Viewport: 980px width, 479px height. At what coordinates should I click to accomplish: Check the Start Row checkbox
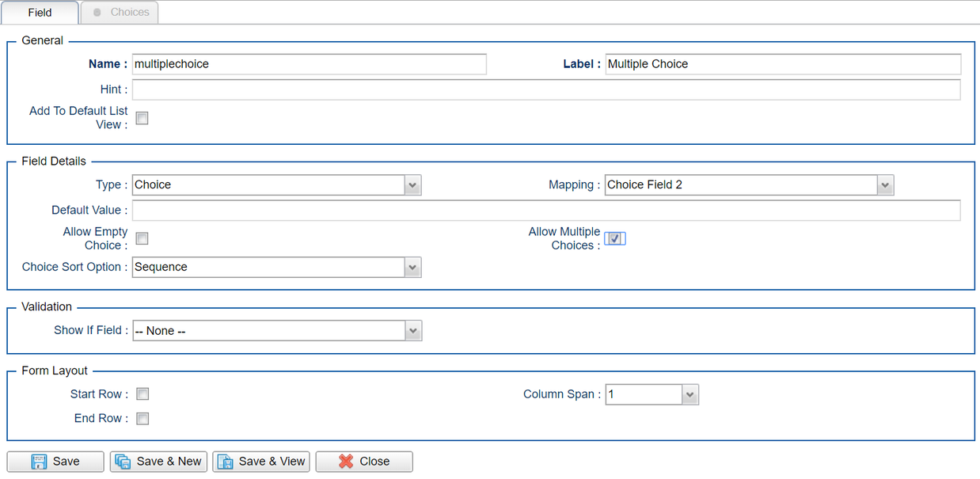[142, 394]
